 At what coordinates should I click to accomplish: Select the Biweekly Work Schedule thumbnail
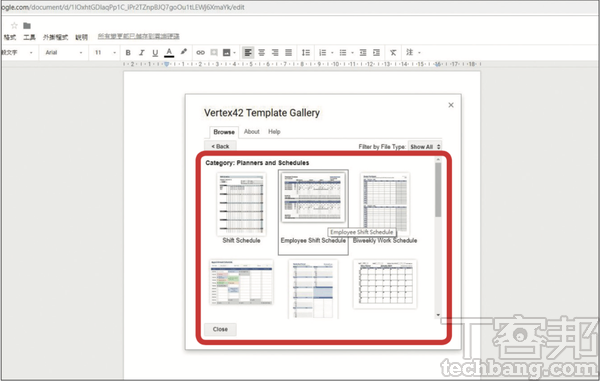coord(385,204)
